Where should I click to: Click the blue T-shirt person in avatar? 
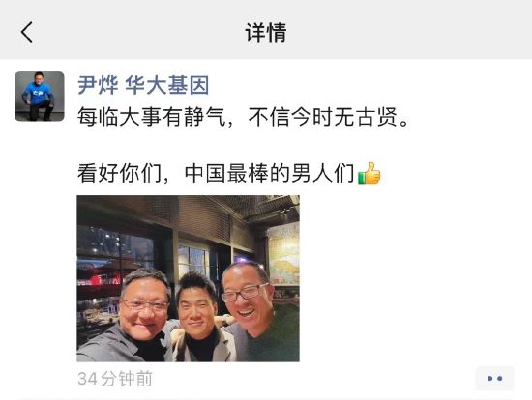[x=38, y=97]
